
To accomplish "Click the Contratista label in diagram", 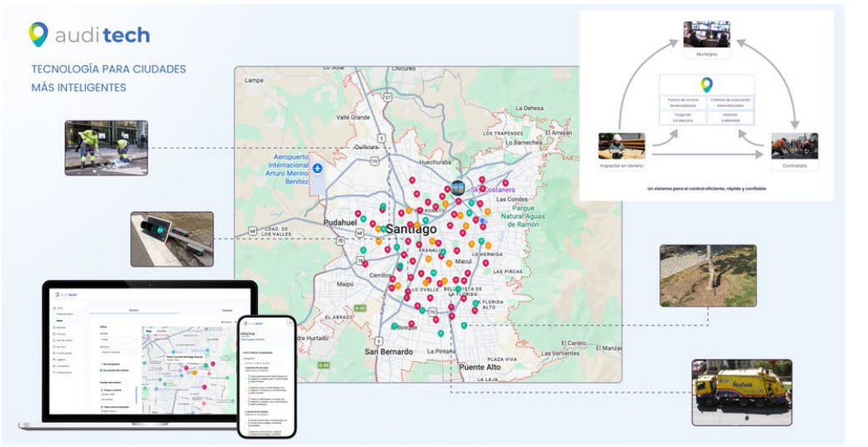I will coord(795,165).
